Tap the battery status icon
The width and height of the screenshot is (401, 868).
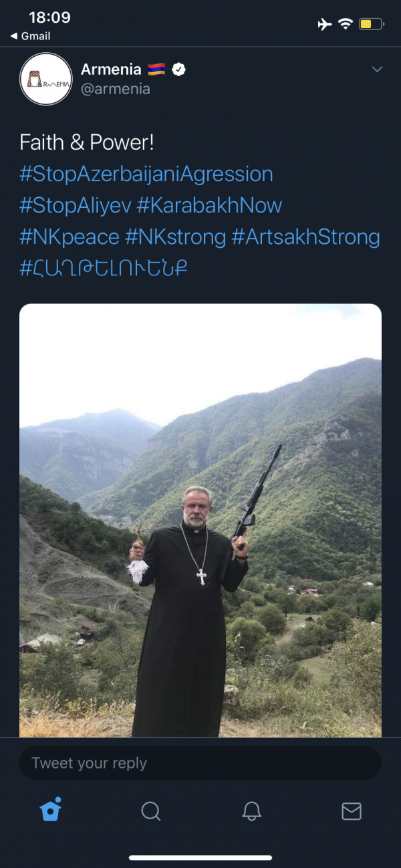point(371,25)
